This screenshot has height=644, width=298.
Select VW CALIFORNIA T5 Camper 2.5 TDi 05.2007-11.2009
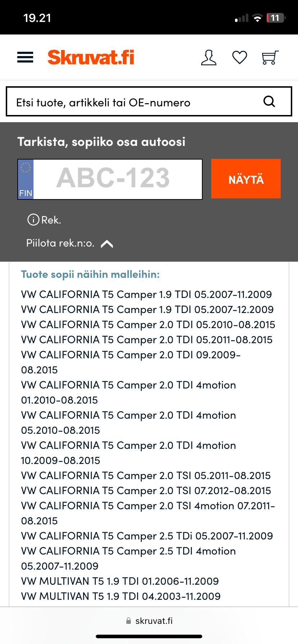pos(147,536)
